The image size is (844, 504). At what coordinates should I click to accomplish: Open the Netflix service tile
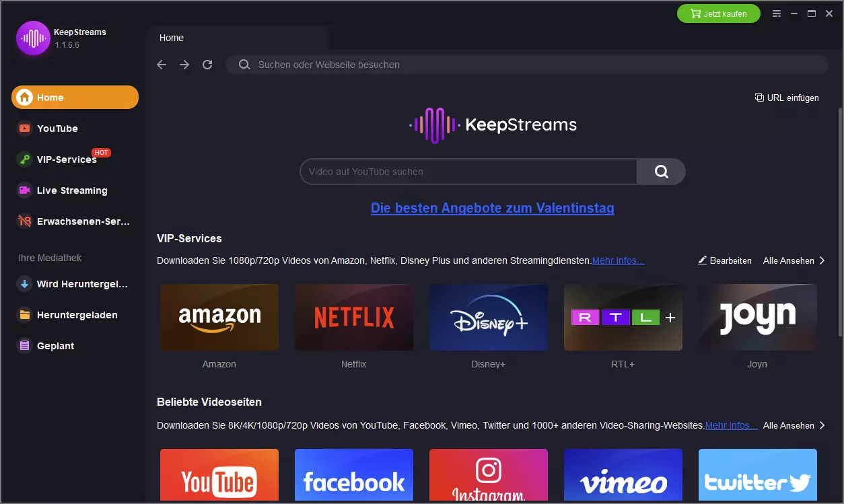tap(354, 317)
